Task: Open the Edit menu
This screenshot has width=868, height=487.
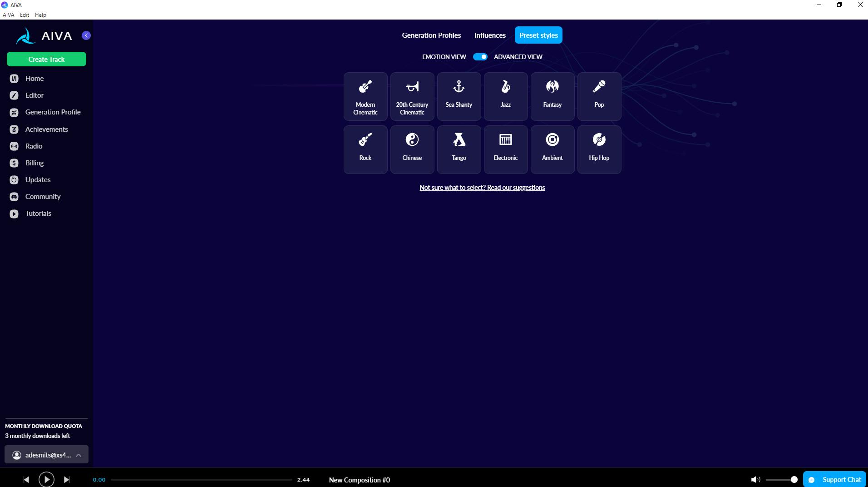Action: coord(25,15)
